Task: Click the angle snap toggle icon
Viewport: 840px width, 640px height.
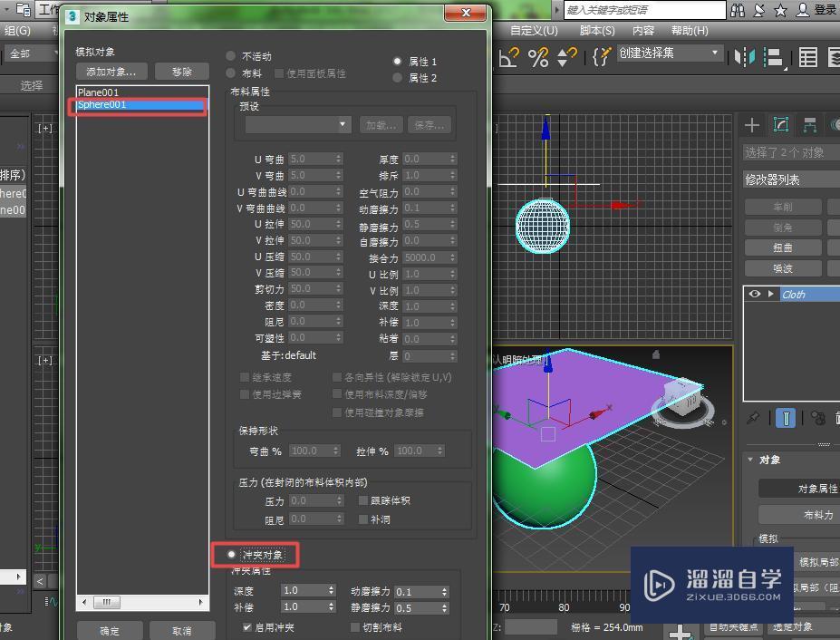Action: [x=508, y=56]
